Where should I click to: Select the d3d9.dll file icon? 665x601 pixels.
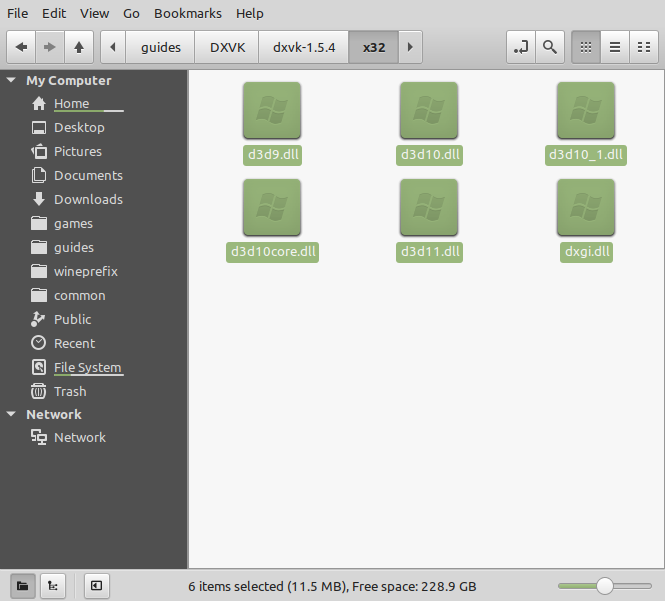tap(272, 110)
